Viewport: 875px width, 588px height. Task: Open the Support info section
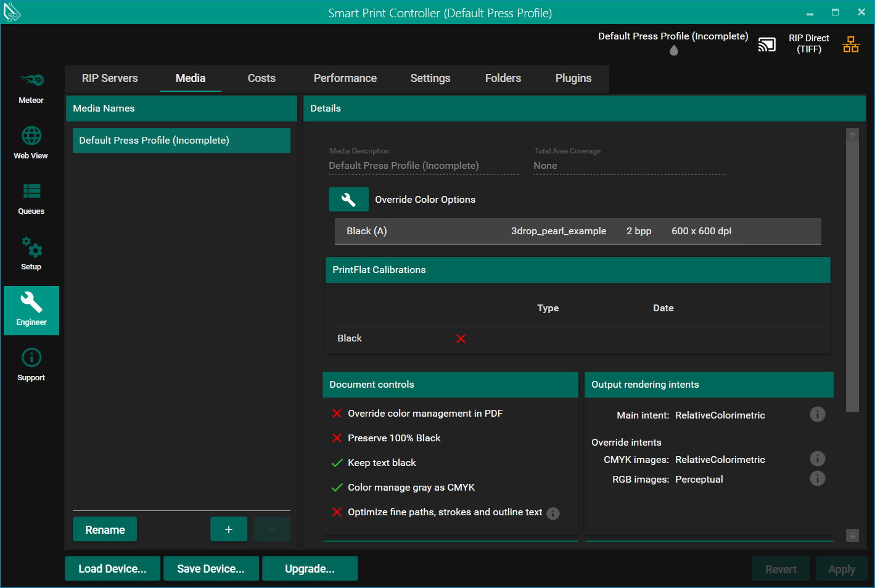click(31, 364)
